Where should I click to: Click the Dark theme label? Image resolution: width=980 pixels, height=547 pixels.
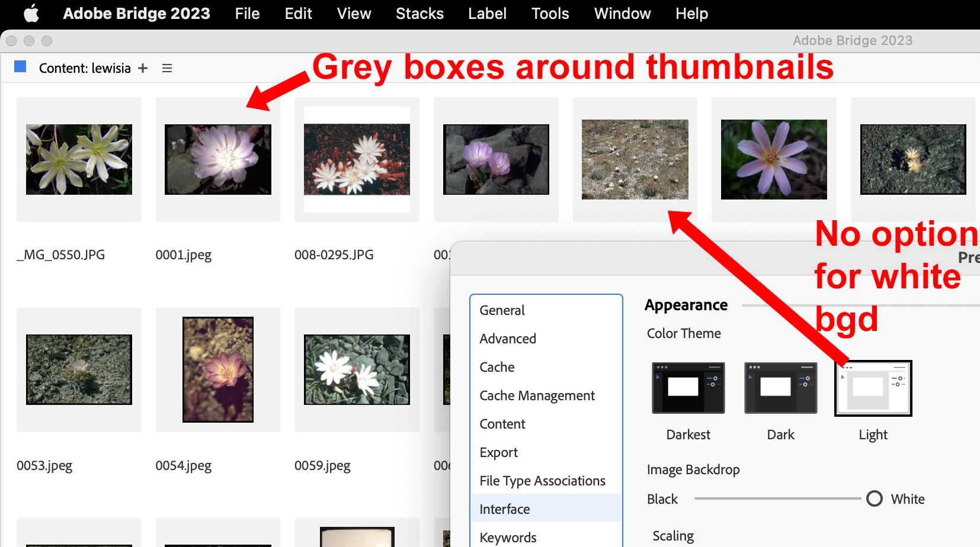tap(780, 435)
